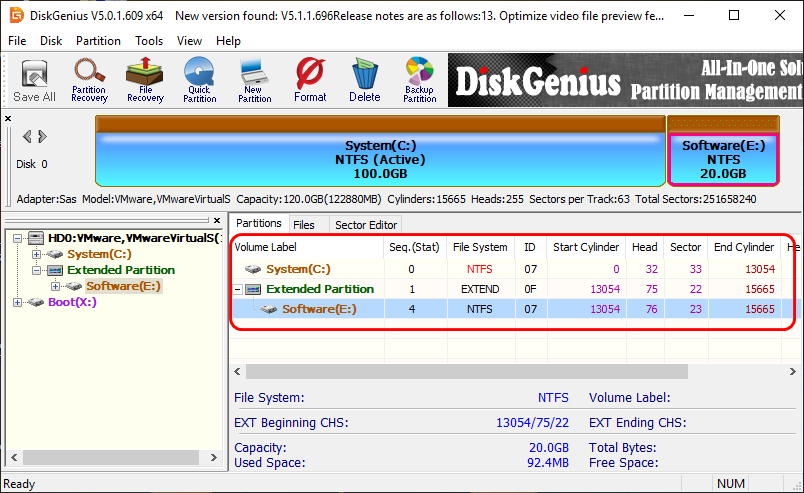
Task: Create a New Partition via toolbar
Action: pyautogui.click(x=254, y=81)
